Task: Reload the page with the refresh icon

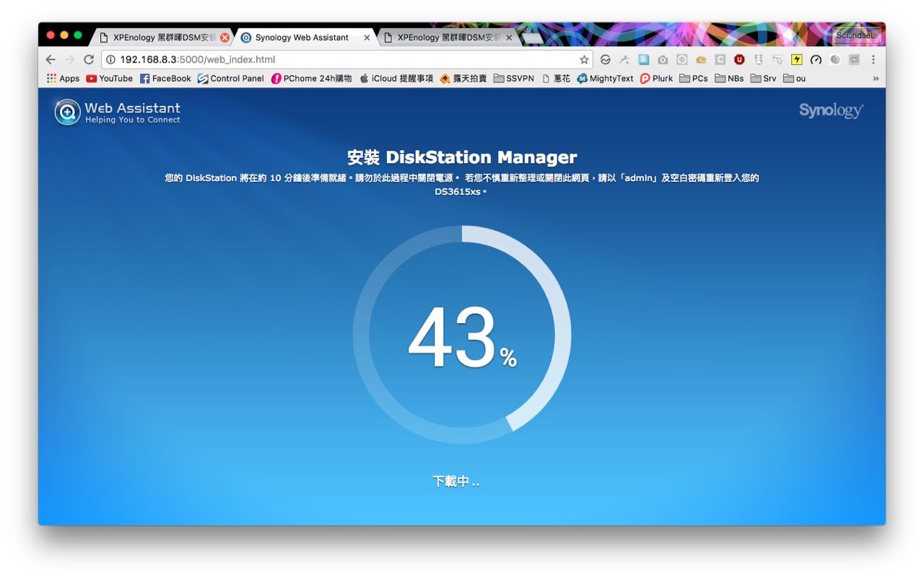Action: pos(89,60)
